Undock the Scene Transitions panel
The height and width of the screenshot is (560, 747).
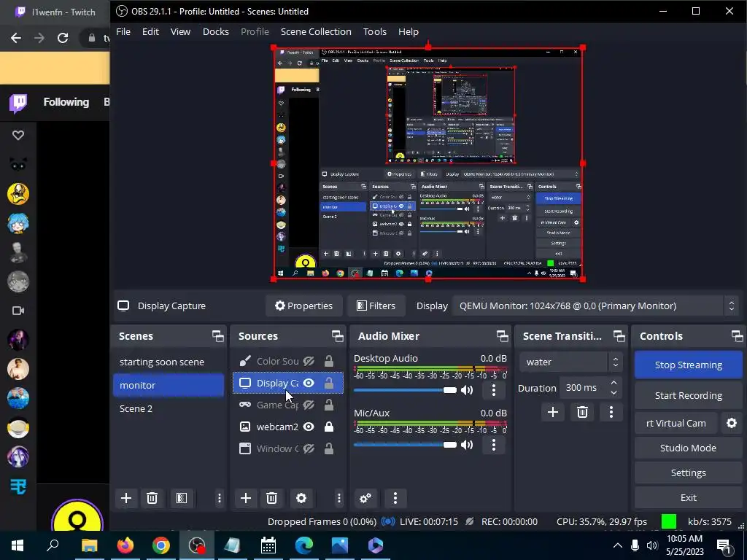(619, 336)
